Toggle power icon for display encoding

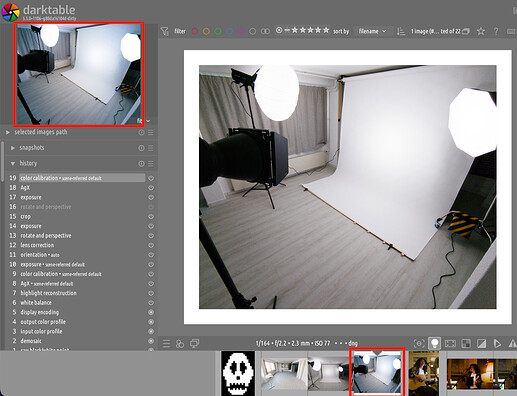pyautogui.click(x=151, y=312)
